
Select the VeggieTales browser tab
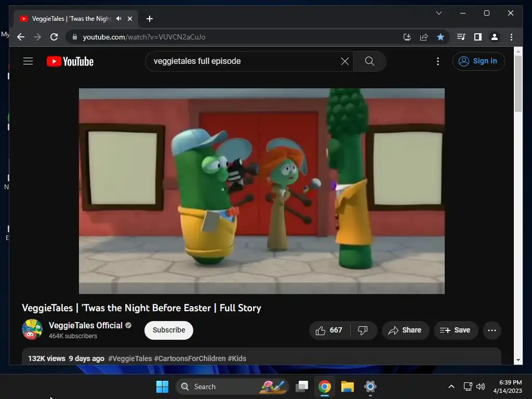76,19
